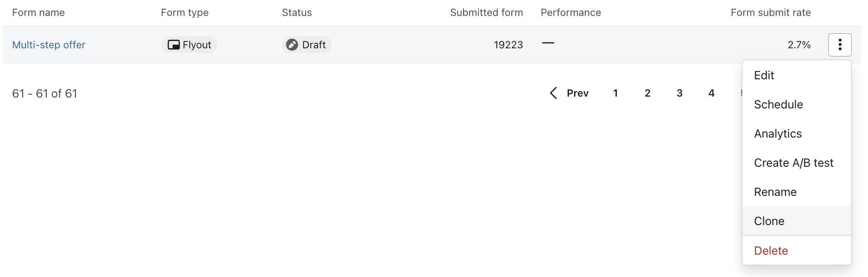This screenshot has width=868, height=277.
Task: Choose Create A/B test option
Action: pyautogui.click(x=794, y=163)
